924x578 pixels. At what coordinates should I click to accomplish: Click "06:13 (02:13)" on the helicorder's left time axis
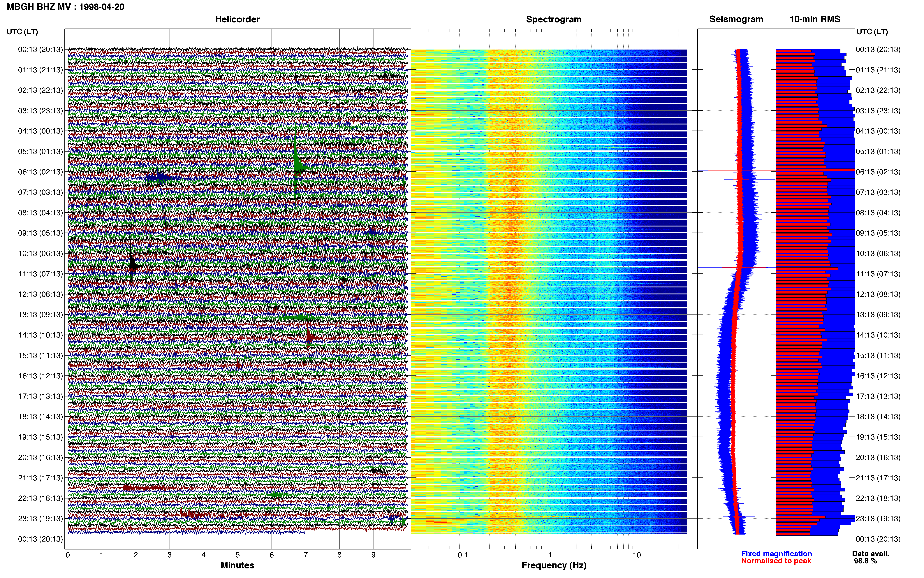(x=41, y=172)
